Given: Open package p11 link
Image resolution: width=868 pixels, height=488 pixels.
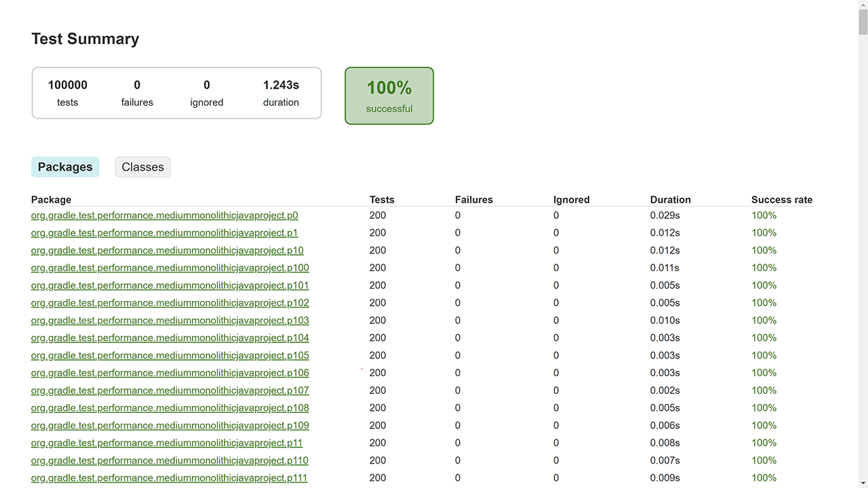Looking at the screenshot, I should 167,443.
